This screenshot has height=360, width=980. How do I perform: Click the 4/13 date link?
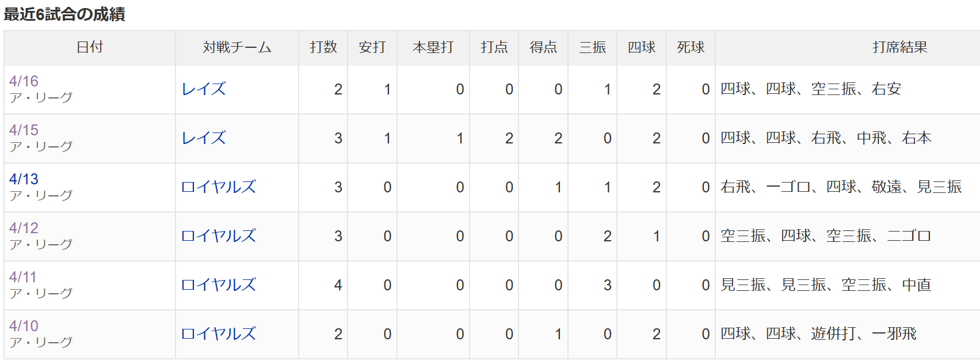point(24,179)
